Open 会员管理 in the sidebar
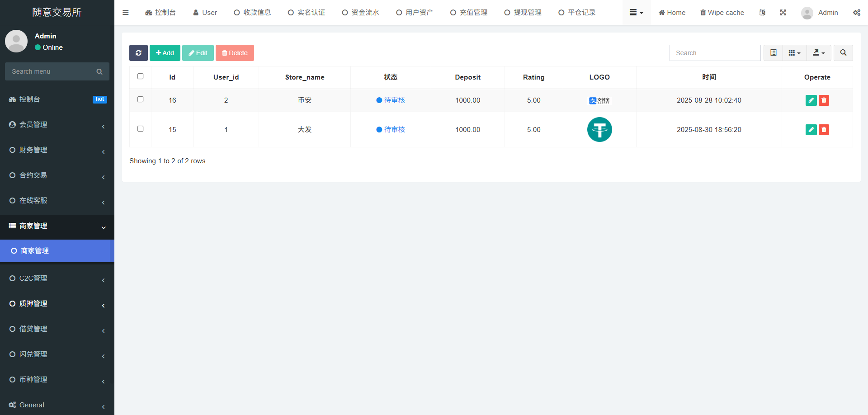Viewport: 868px width, 415px height. tap(57, 125)
